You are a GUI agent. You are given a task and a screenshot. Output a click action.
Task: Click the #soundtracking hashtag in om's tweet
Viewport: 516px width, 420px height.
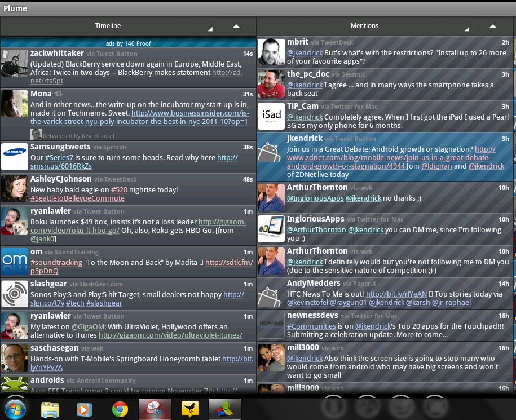[56, 263]
